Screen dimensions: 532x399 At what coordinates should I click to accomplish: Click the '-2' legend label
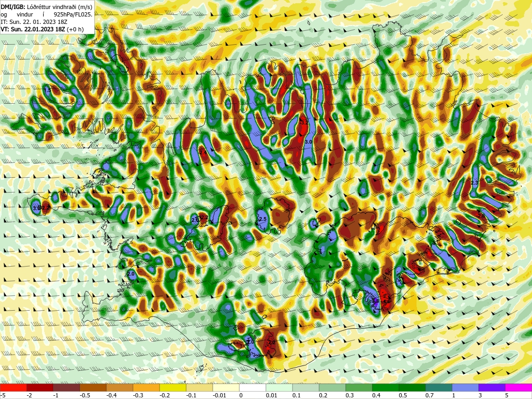[29, 395]
